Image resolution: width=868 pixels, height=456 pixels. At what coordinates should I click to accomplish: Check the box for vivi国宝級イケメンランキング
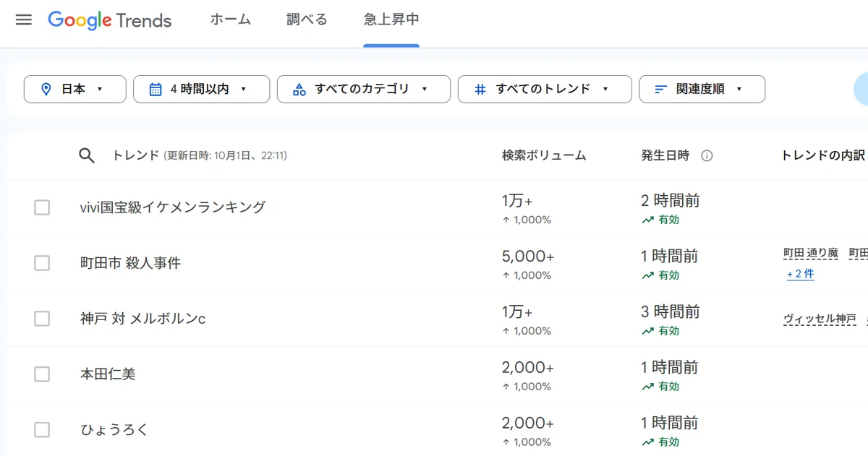[x=42, y=207]
